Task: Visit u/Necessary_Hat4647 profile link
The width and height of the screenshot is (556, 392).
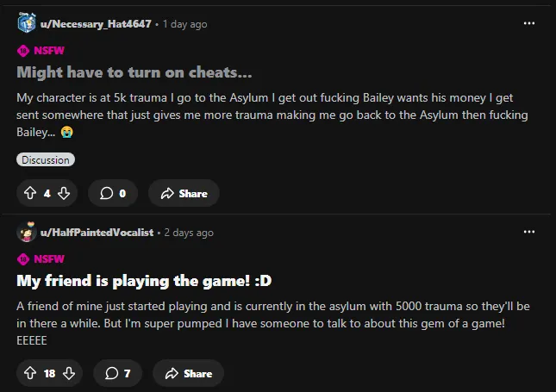Action: click(x=96, y=24)
